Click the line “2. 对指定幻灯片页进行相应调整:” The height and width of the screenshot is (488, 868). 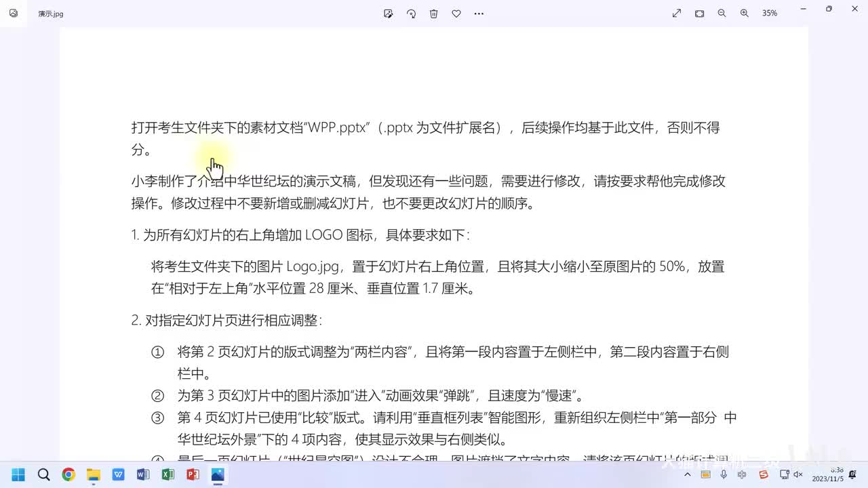tap(226, 320)
